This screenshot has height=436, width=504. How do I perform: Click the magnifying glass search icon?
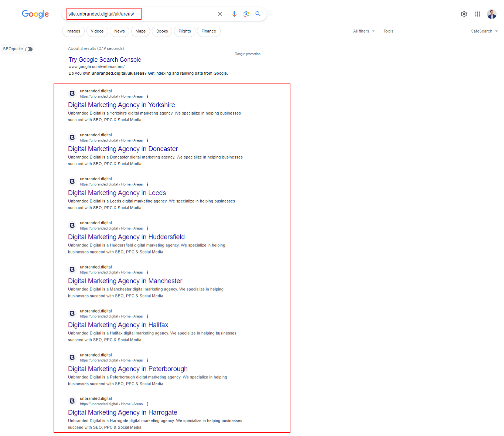click(x=258, y=14)
